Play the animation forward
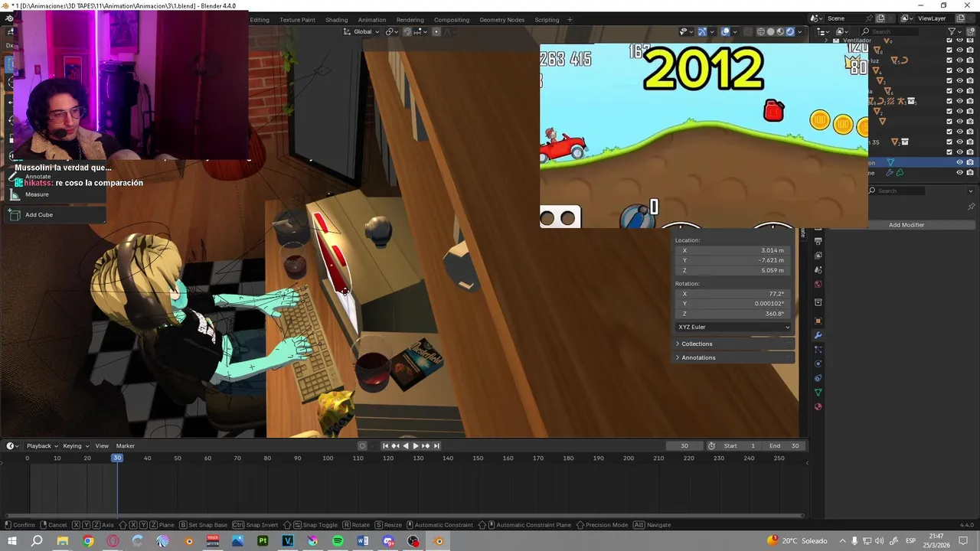The width and height of the screenshot is (980, 551). 416,445
